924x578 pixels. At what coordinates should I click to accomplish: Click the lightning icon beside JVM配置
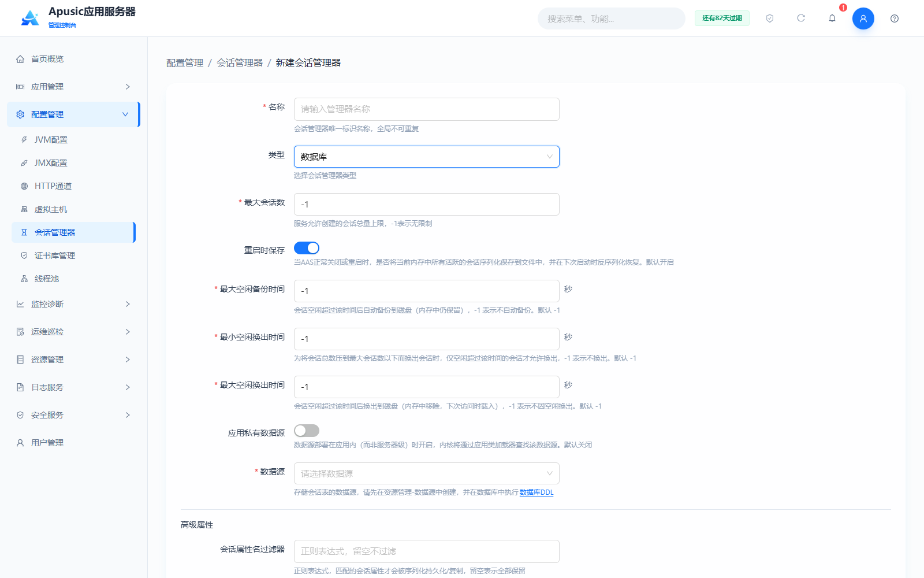coord(24,140)
